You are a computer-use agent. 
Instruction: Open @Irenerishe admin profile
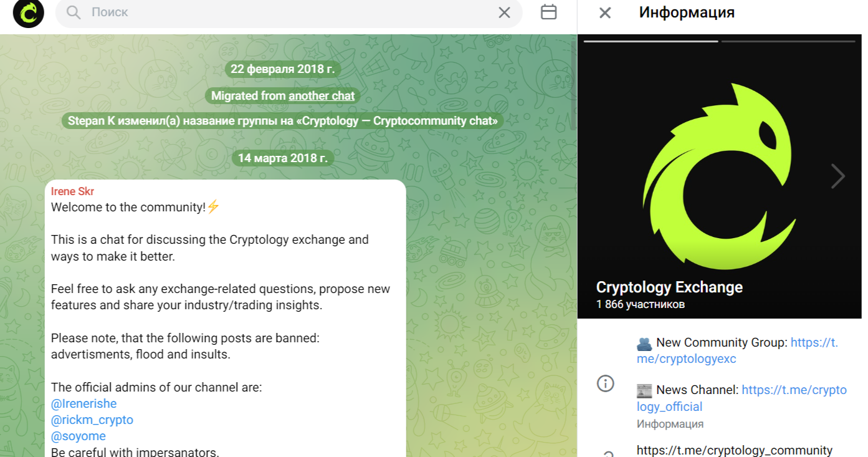pos(83,404)
